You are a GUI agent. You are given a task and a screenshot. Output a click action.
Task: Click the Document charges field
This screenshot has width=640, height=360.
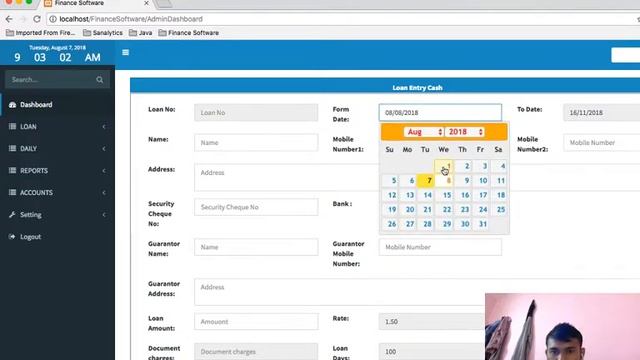[256, 352]
